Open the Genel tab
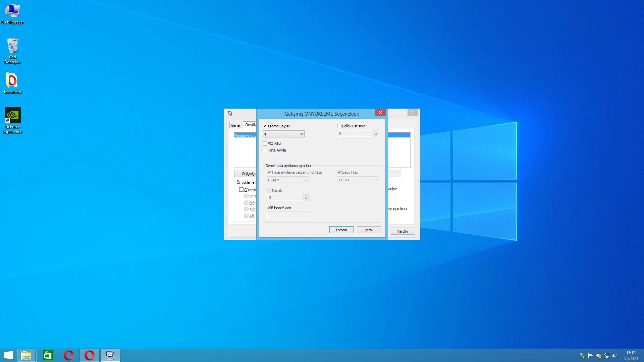The image size is (644, 362). [235, 125]
